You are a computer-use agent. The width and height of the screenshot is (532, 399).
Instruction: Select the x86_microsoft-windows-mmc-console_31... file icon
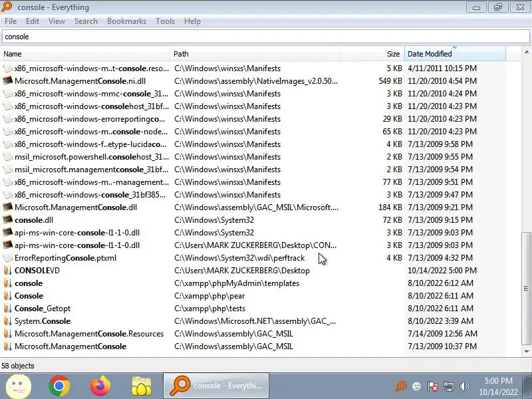pos(8,94)
